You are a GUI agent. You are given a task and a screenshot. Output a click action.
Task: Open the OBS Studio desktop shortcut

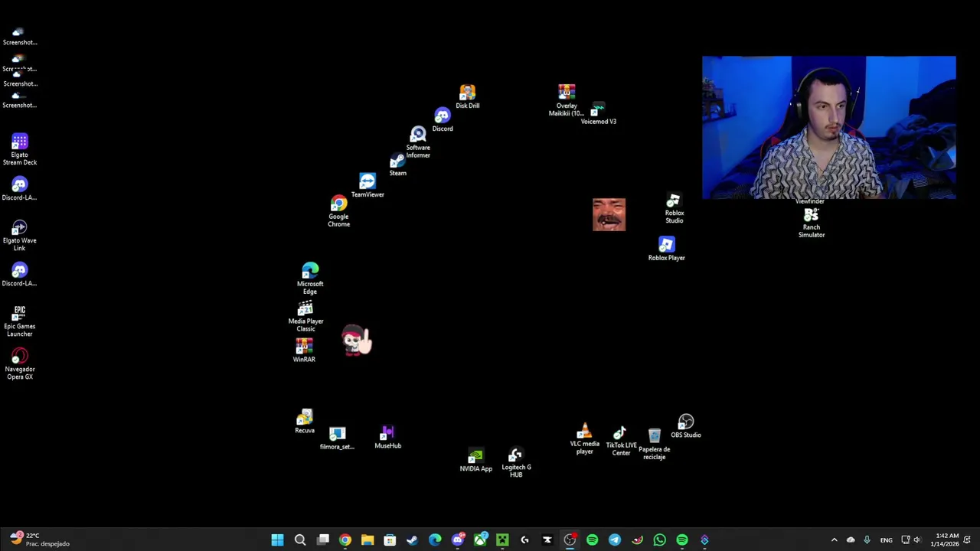pos(686,427)
